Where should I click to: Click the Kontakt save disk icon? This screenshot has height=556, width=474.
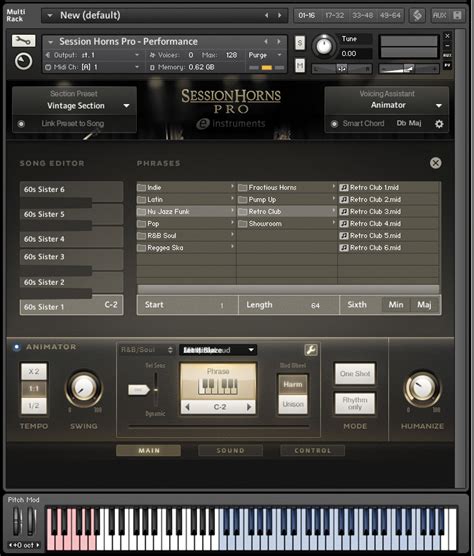coord(457,15)
